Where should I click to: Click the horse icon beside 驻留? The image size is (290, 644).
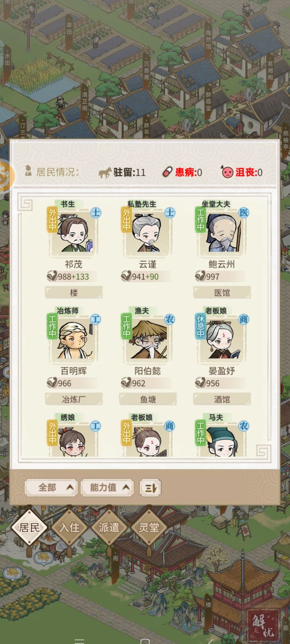tap(105, 173)
